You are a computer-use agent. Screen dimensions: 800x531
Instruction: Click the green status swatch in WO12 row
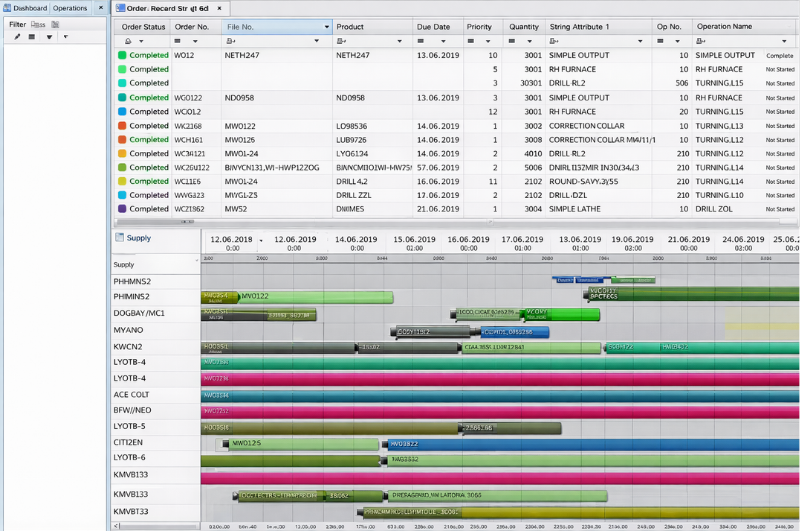click(122, 55)
